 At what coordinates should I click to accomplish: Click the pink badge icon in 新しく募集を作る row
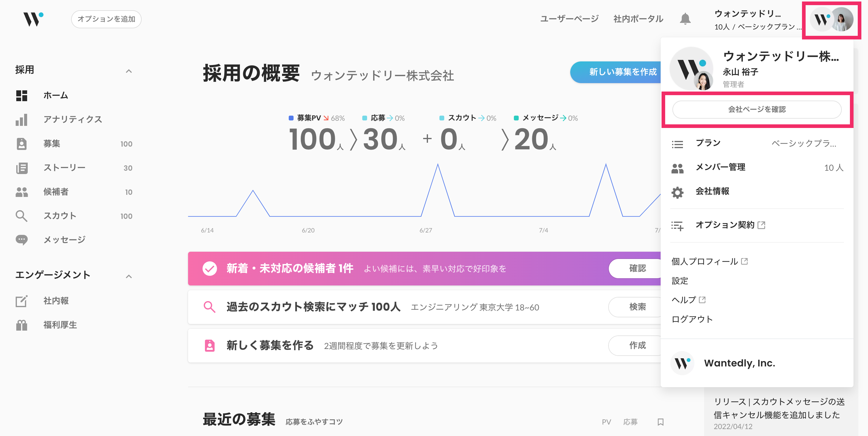tap(209, 345)
